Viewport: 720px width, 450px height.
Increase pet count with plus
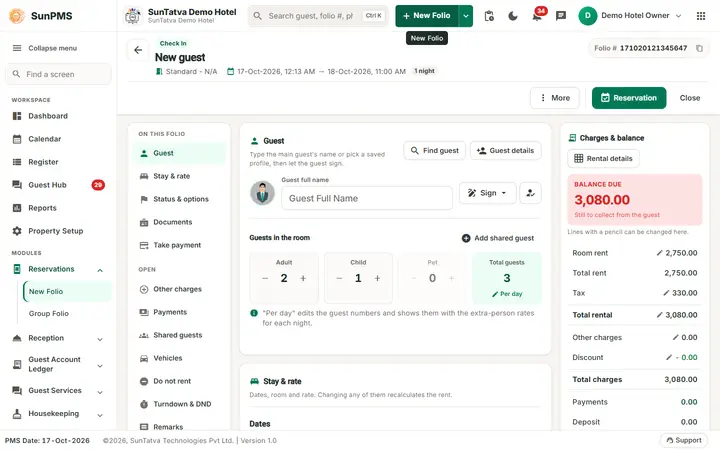coord(452,278)
